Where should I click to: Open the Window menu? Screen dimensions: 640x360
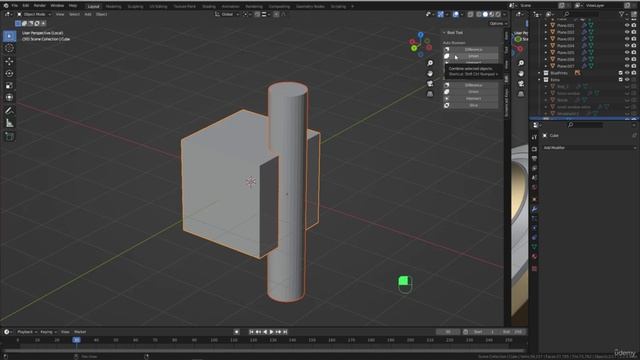pos(57,6)
